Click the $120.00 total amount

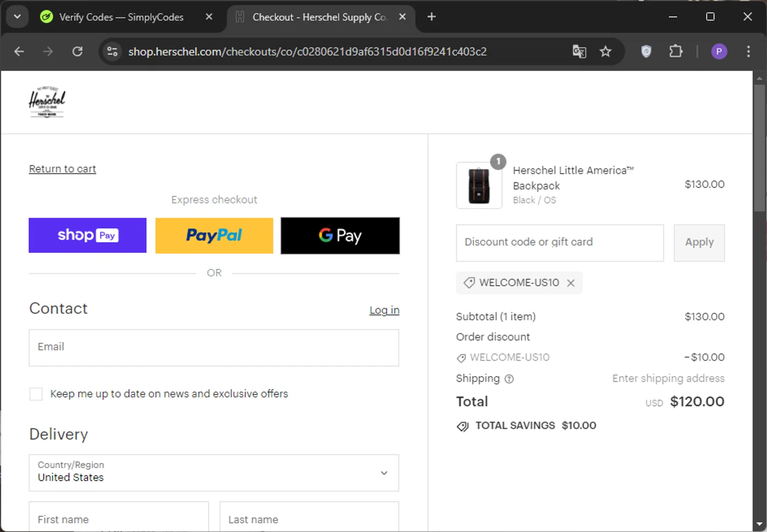(x=697, y=402)
